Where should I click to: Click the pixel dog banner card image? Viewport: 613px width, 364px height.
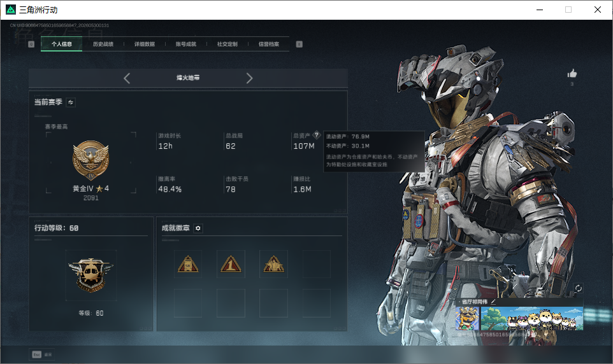click(531, 319)
